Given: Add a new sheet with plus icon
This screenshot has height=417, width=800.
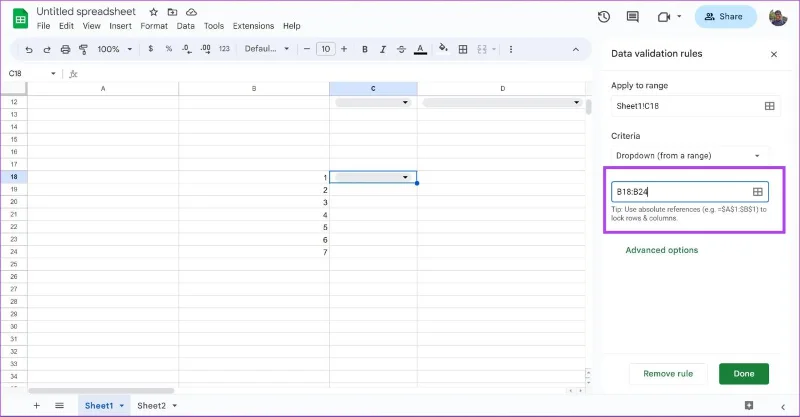Looking at the screenshot, I should pos(36,406).
